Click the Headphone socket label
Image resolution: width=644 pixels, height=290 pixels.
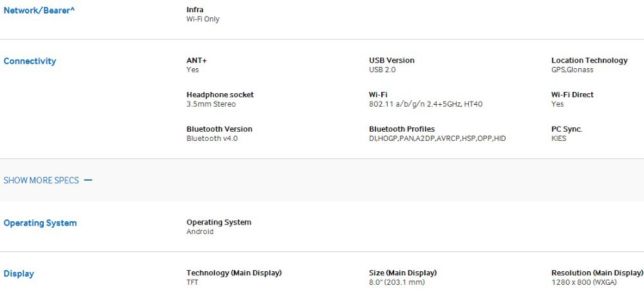[x=220, y=95]
